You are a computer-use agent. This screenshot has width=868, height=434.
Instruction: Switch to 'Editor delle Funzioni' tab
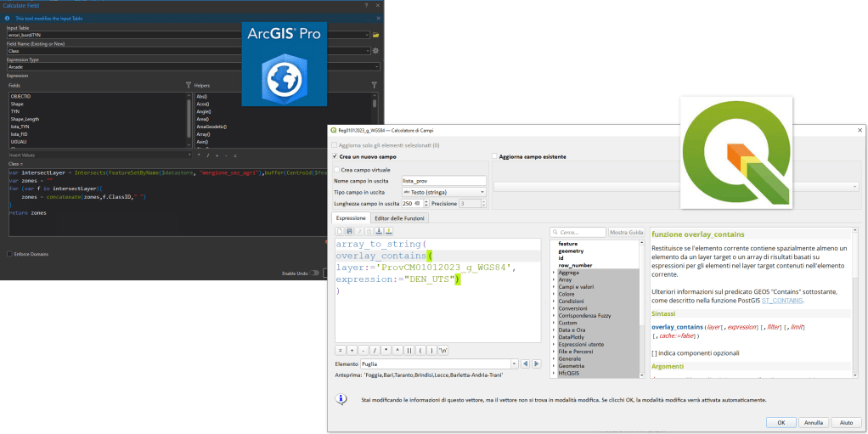pyautogui.click(x=399, y=218)
